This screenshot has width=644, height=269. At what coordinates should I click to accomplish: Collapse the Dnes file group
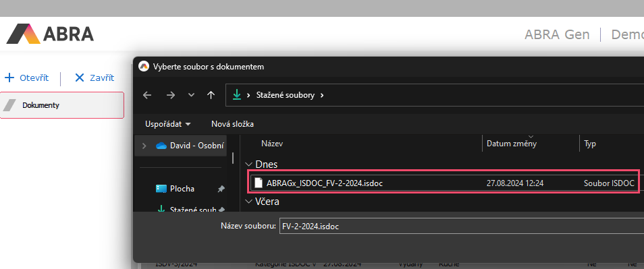pyautogui.click(x=248, y=165)
